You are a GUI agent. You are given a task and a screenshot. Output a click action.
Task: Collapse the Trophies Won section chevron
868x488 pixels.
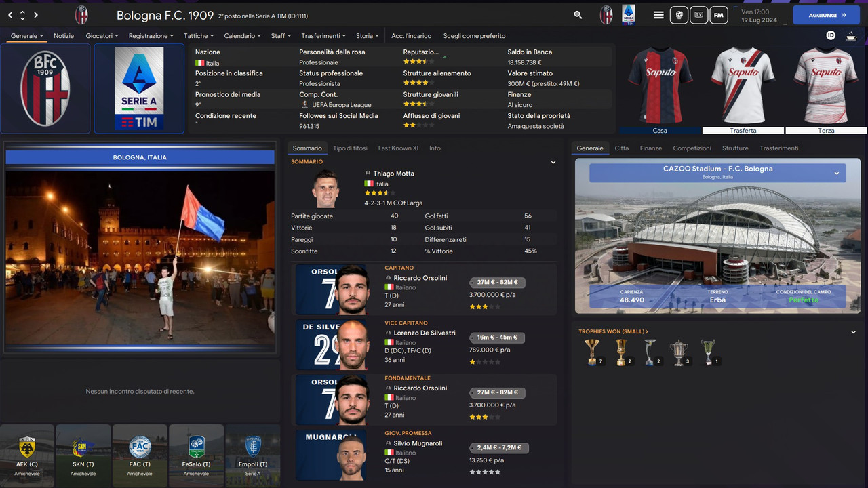pos(854,332)
